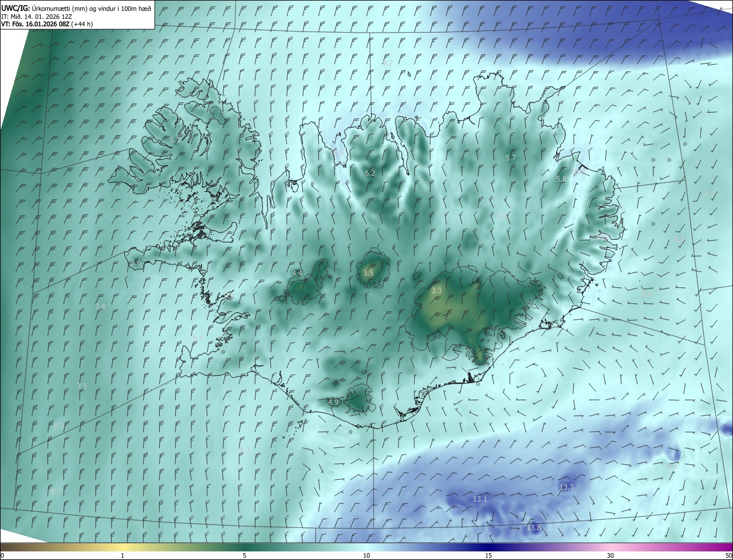Click the value label 13.8 on the map
The height and width of the screenshot is (560, 733).
[534, 528]
